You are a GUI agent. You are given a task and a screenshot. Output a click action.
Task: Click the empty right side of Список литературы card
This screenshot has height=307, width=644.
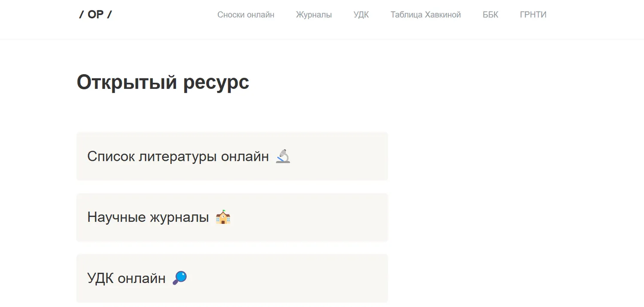(x=343, y=157)
